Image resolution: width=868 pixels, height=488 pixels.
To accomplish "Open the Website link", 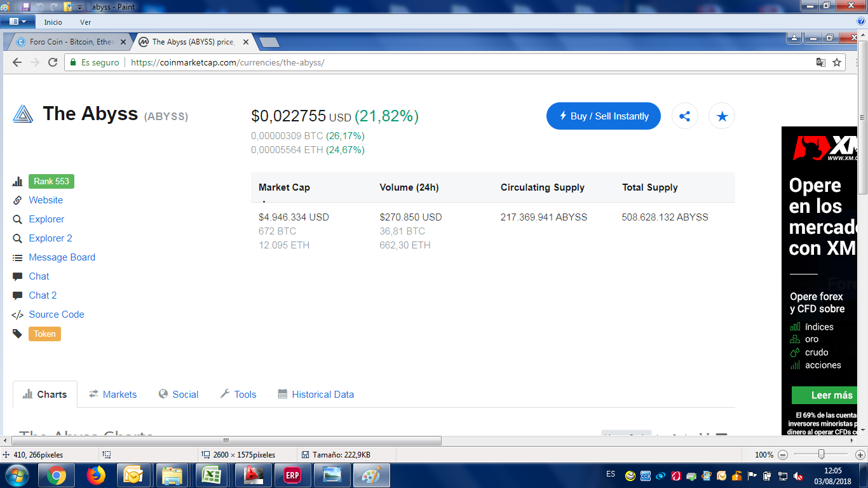I will (46, 200).
